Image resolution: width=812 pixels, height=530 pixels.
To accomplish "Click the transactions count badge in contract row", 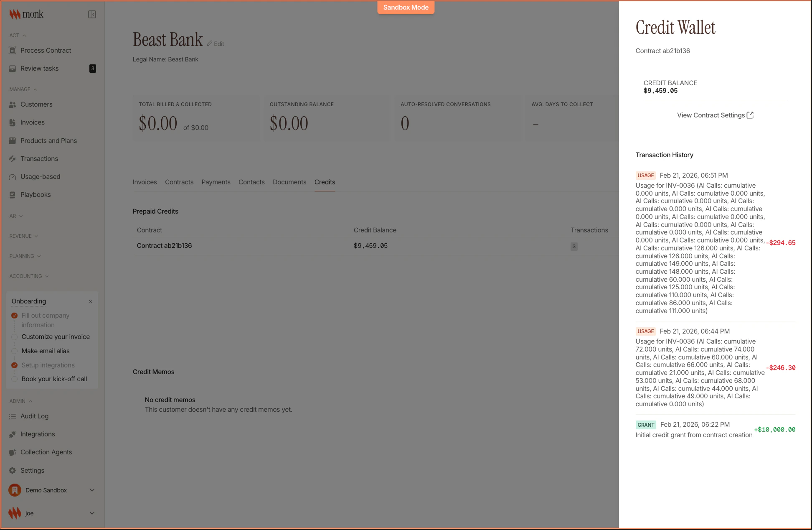I will point(574,247).
